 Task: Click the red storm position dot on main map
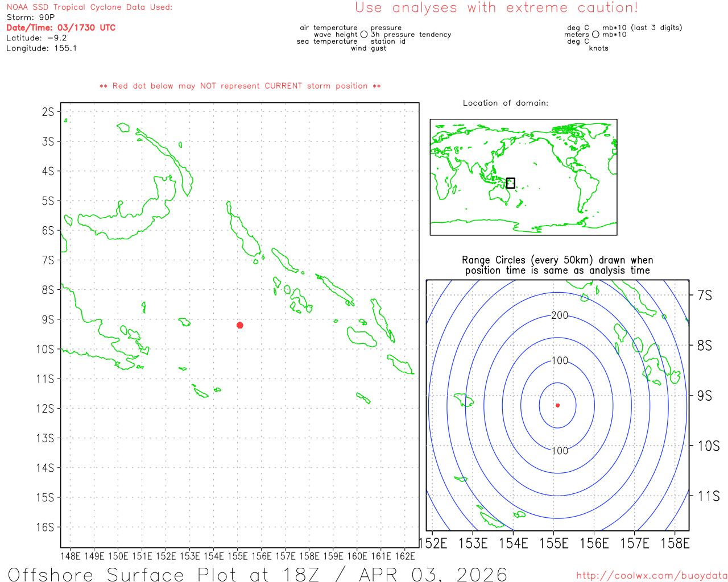pos(240,325)
